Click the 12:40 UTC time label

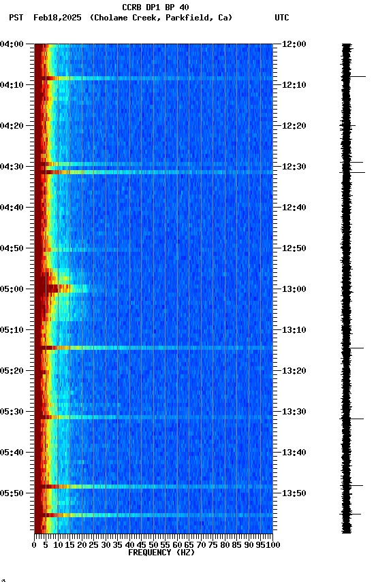pyautogui.click(x=294, y=208)
